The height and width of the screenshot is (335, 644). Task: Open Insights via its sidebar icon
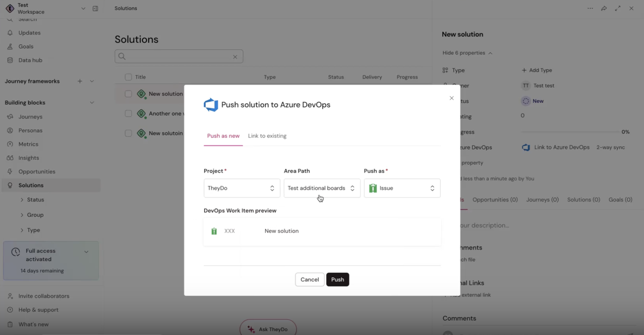click(10, 158)
